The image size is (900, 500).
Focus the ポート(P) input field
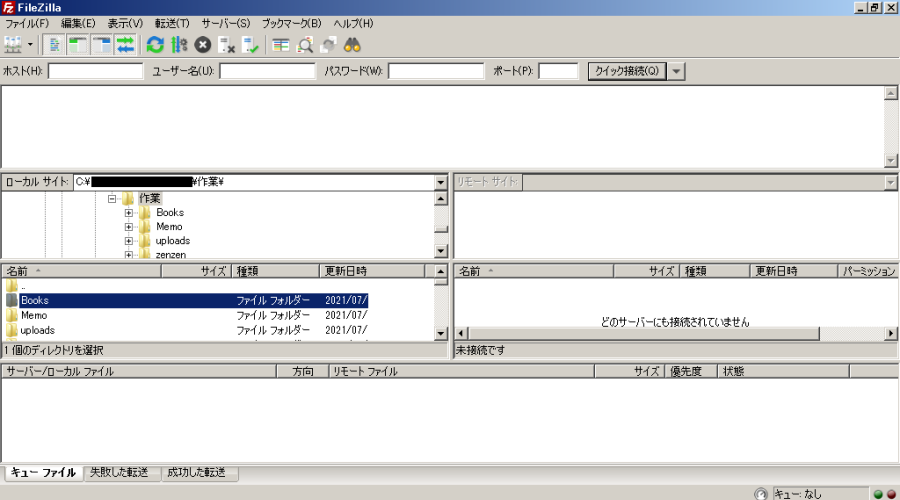pyautogui.click(x=558, y=71)
